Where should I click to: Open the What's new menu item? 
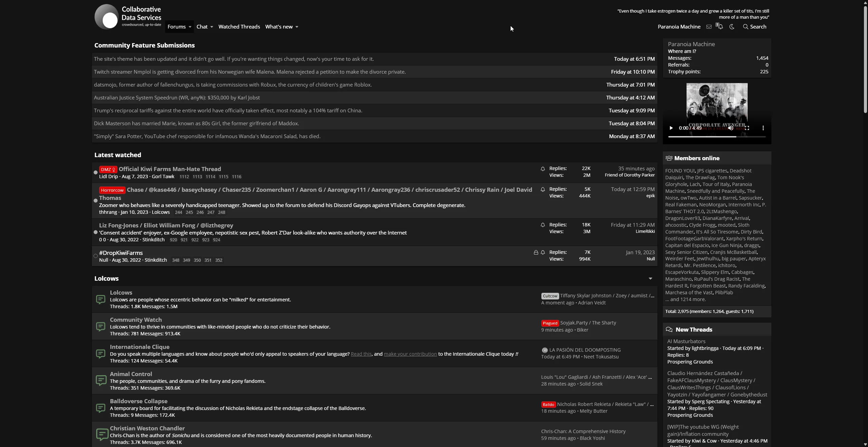[279, 27]
